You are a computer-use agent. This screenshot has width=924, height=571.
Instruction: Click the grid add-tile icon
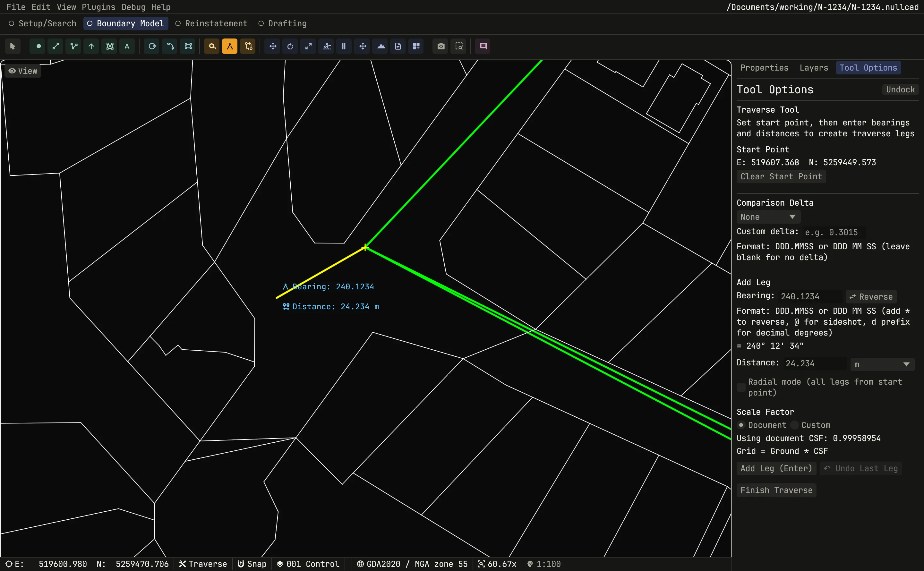[x=416, y=46]
